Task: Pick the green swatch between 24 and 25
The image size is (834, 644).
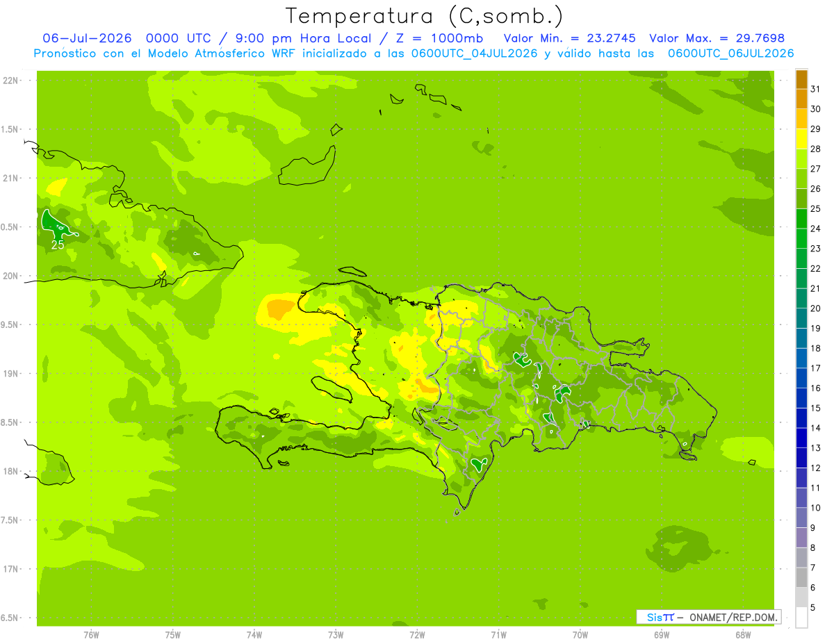Action: tap(801, 219)
